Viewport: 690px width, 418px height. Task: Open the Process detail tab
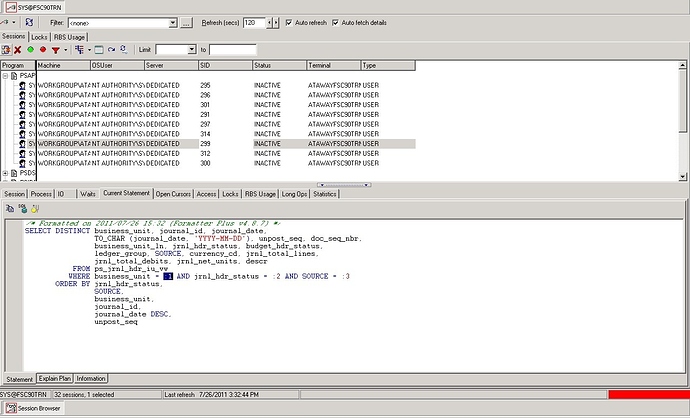tap(41, 194)
